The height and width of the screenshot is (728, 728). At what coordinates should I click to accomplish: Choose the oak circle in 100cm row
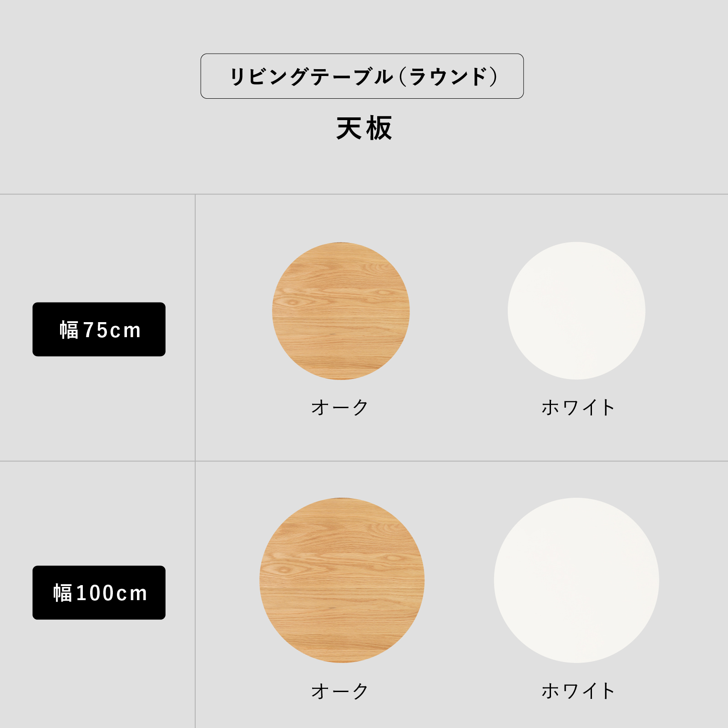click(342, 580)
